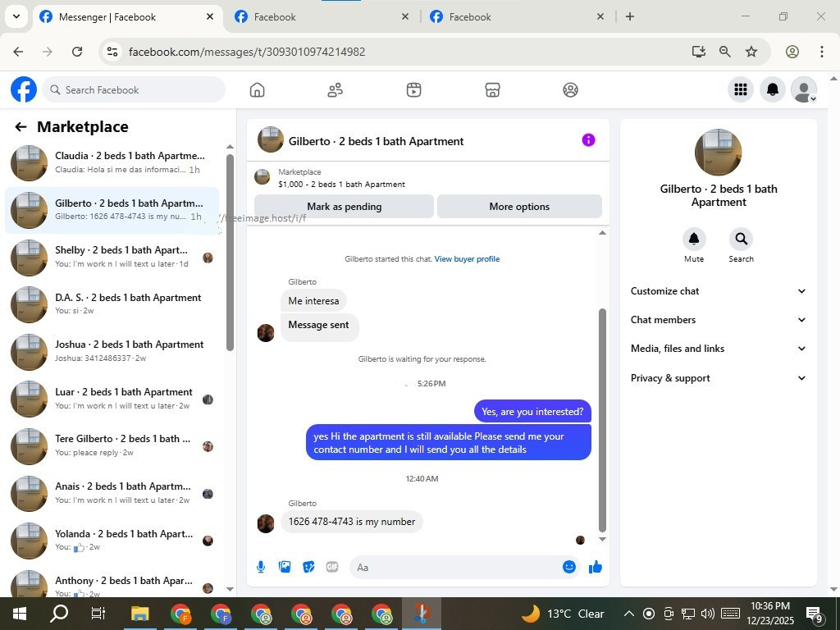Open Shelby's apartment conversation
This screenshot has width=840, height=630.
click(112, 257)
